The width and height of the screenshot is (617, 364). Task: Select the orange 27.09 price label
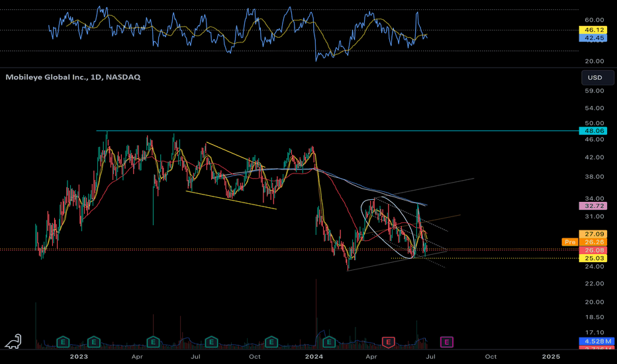tap(593, 234)
